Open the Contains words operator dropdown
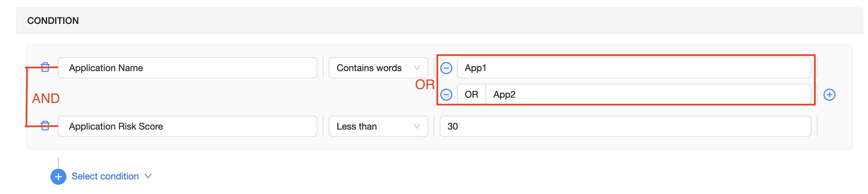 click(x=378, y=68)
